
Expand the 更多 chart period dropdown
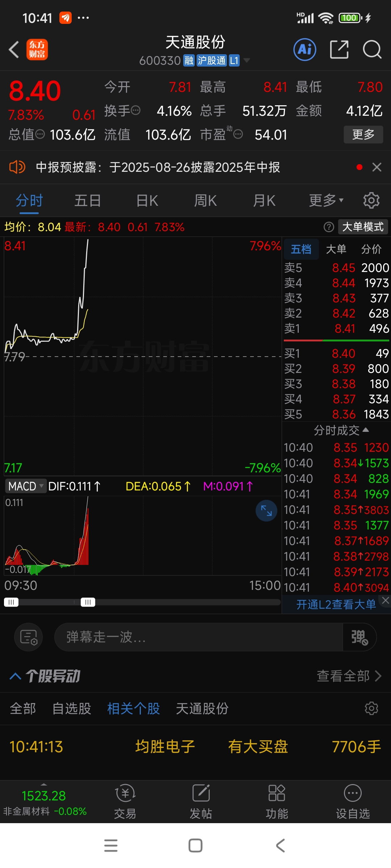(x=326, y=200)
